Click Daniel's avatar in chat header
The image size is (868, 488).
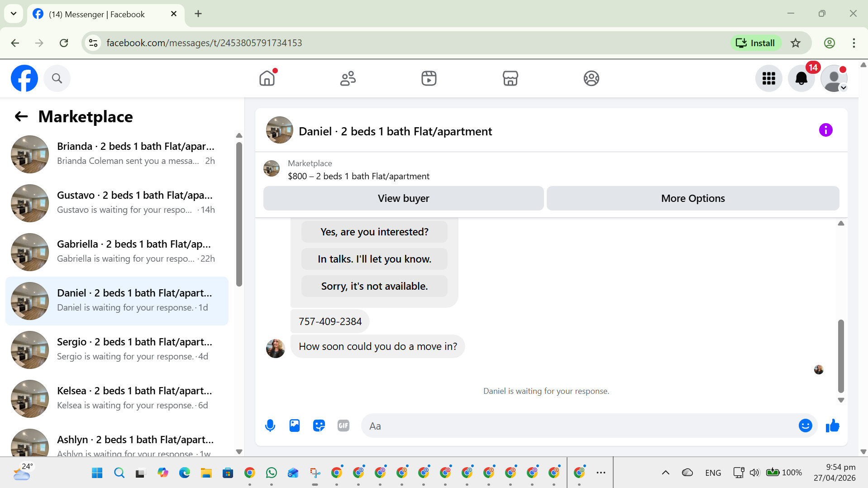tap(279, 130)
